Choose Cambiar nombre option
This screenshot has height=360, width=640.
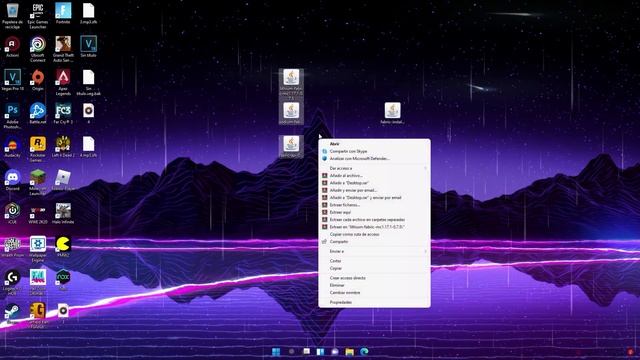point(345,293)
